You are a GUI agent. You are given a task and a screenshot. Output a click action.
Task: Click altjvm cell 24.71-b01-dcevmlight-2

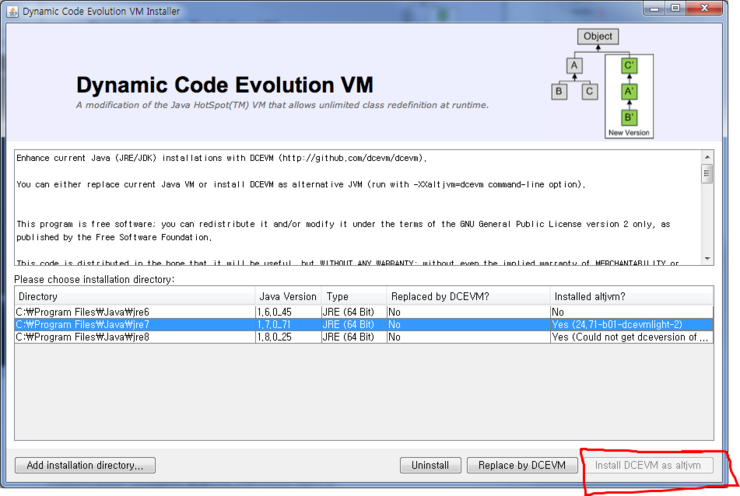tap(631, 324)
